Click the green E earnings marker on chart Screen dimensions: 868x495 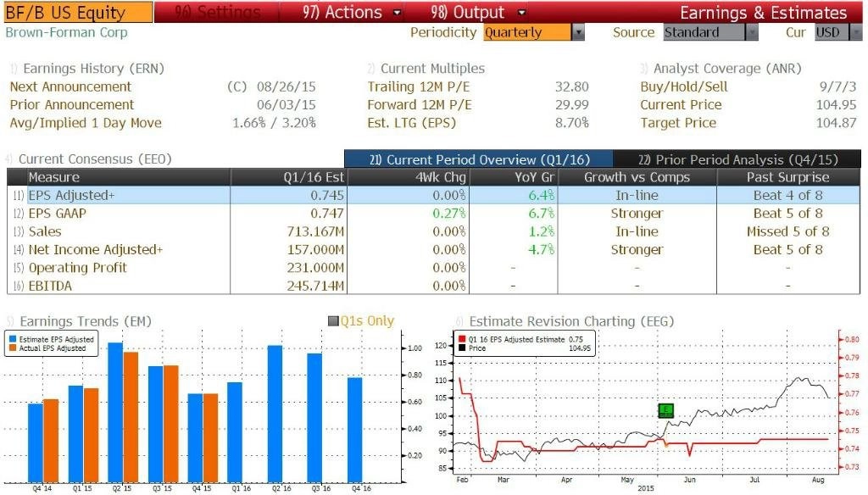(665, 410)
